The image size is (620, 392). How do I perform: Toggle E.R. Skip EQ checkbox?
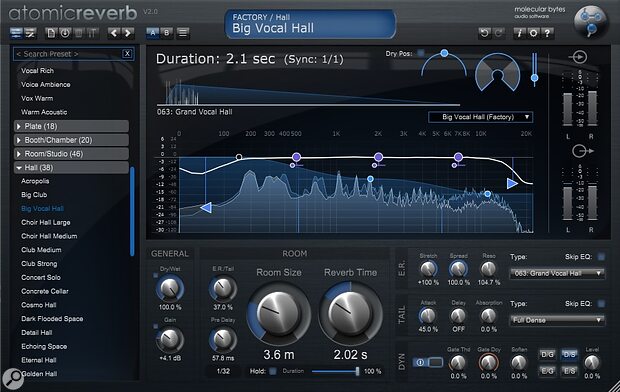click(x=601, y=257)
